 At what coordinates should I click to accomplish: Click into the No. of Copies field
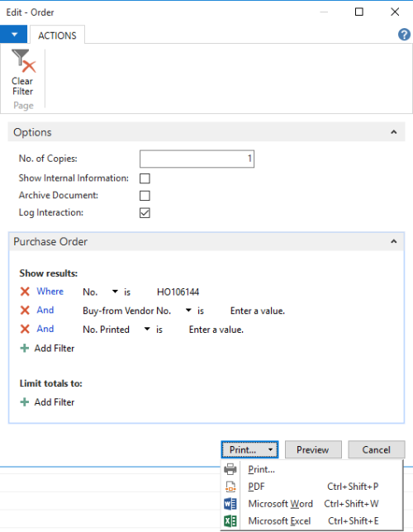pyautogui.click(x=197, y=159)
